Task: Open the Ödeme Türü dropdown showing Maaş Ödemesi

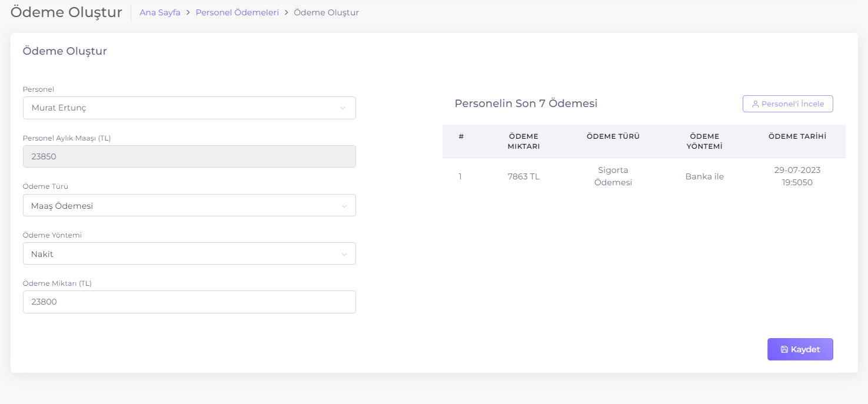Action: pyautogui.click(x=189, y=206)
